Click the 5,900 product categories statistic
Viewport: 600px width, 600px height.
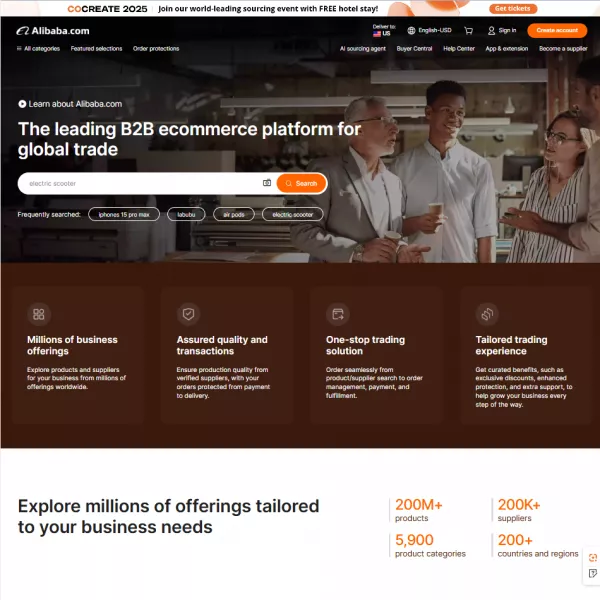(x=430, y=545)
